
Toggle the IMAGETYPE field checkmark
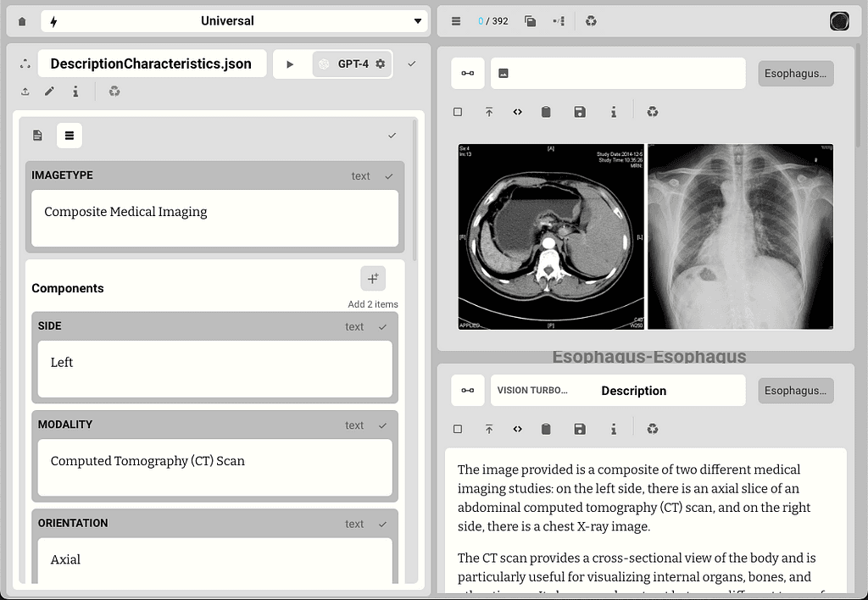point(389,176)
